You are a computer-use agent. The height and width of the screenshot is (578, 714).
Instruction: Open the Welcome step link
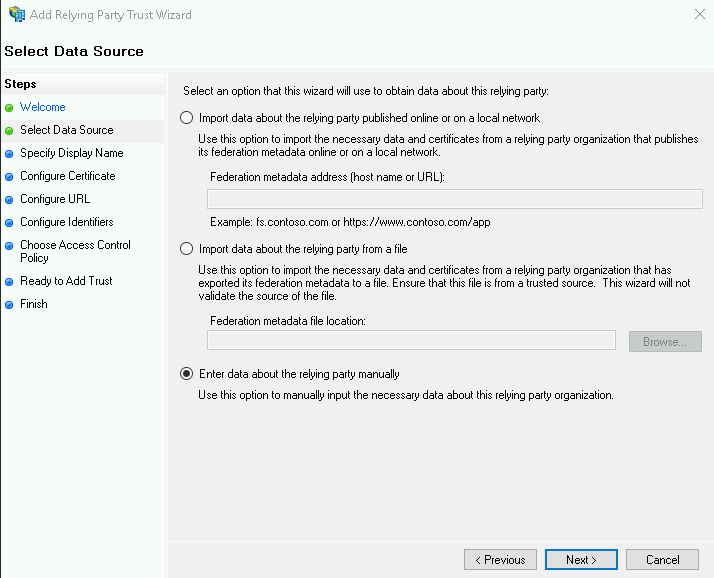43,107
